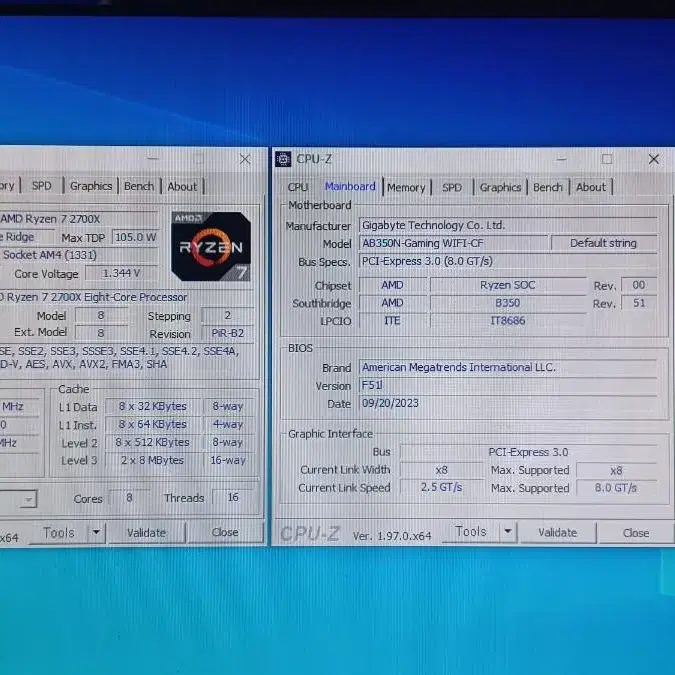
Task: Click Bus Specs value PCI-Express 3.0 (8.0 GT/s)
Action: (508, 261)
